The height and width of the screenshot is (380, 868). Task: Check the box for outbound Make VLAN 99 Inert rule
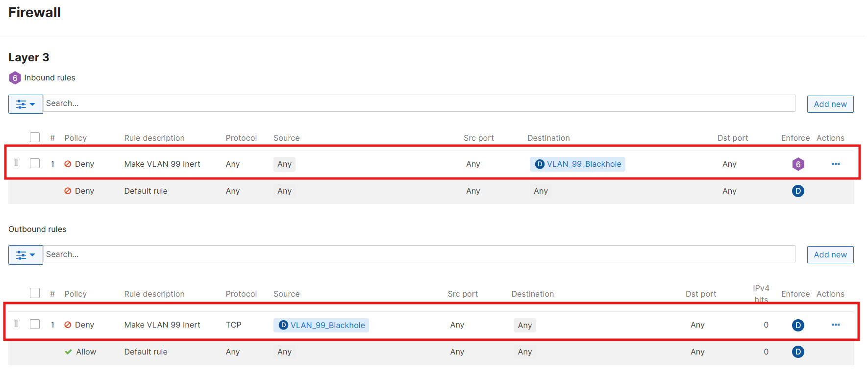[35, 324]
